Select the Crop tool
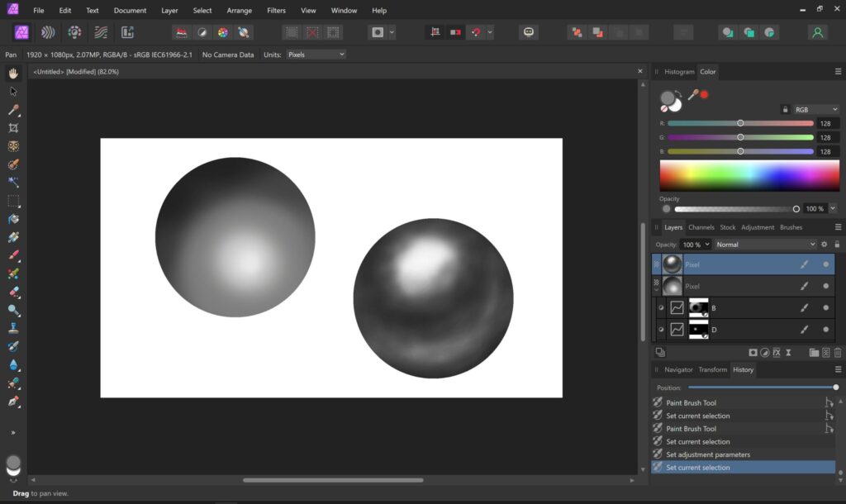The width and height of the screenshot is (846, 504). pos(13,128)
